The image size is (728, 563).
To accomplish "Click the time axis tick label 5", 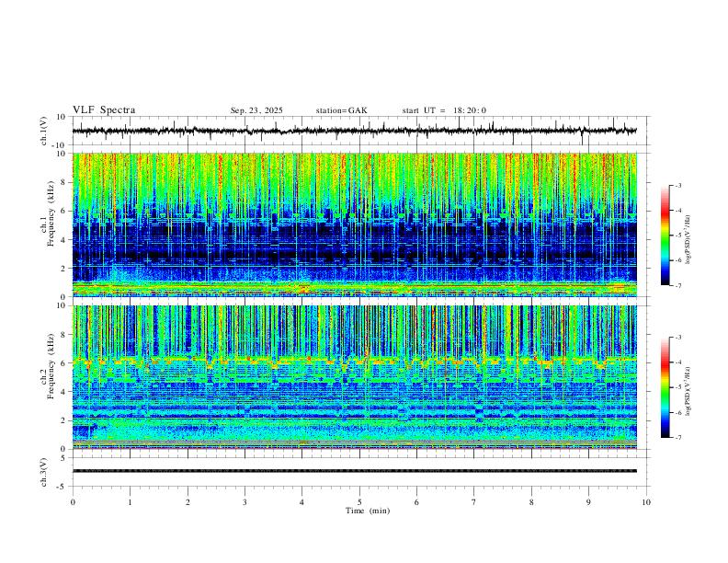I will point(359,502).
